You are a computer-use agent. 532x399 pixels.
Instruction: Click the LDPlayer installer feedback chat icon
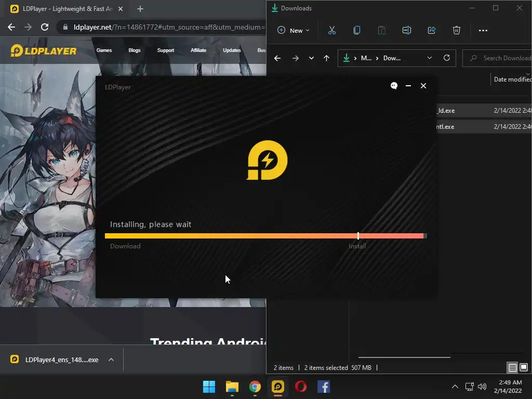pyautogui.click(x=394, y=86)
